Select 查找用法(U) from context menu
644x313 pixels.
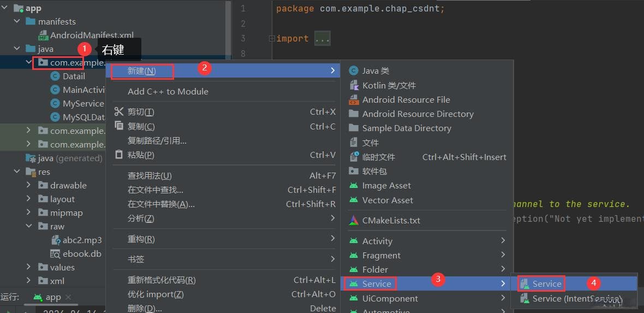[223, 176]
